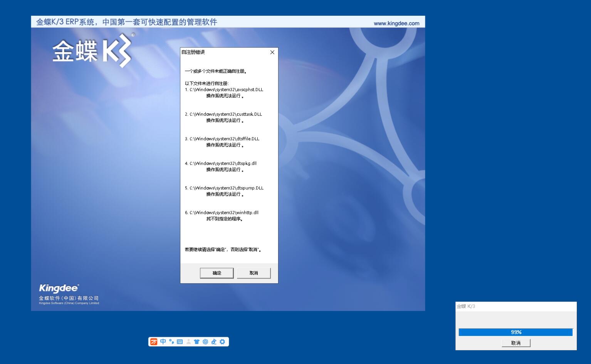Select the winhttp.dll file path line
This screenshot has height=364, width=591.
(x=222, y=213)
